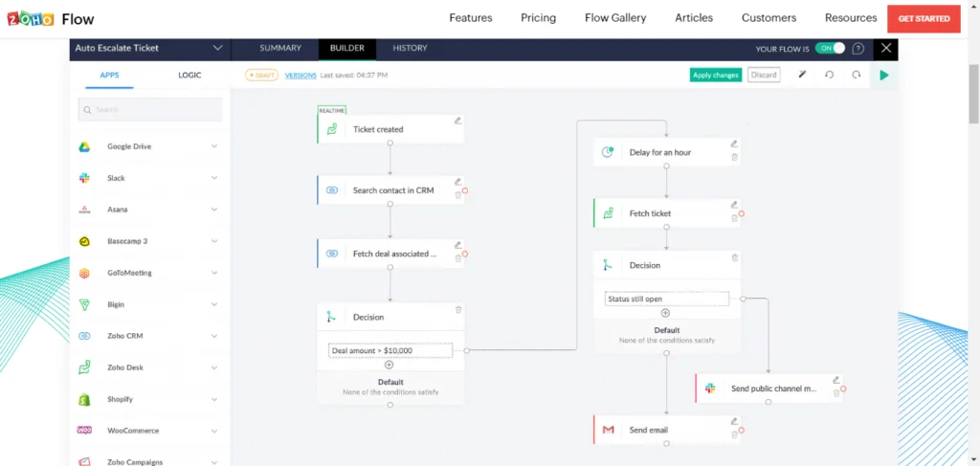Switch to the Logic tab in sidebar
Viewport: 980px width, 466px height.
click(x=189, y=75)
